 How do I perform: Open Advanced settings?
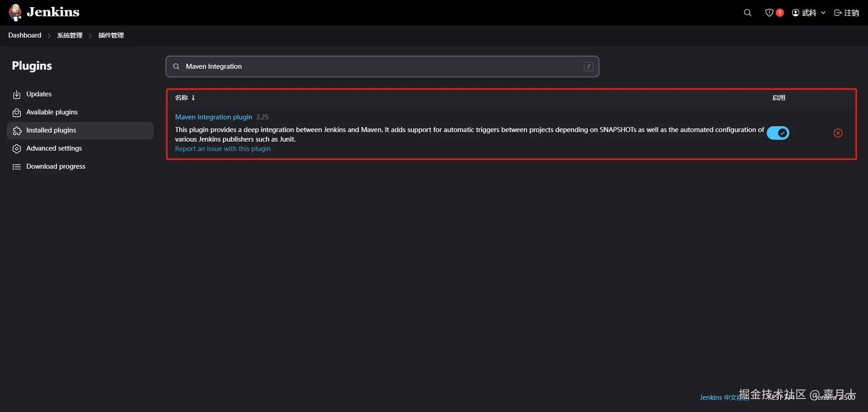click(x=80, y=148)
